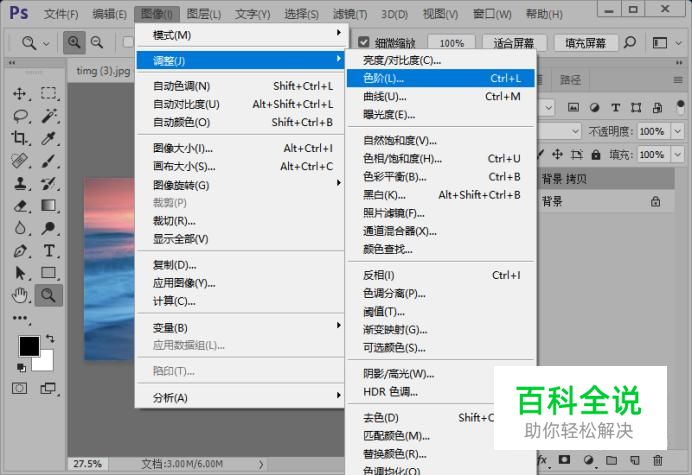Click the 适合屏幕 button
692x475 pixels.
pos(514,43)
